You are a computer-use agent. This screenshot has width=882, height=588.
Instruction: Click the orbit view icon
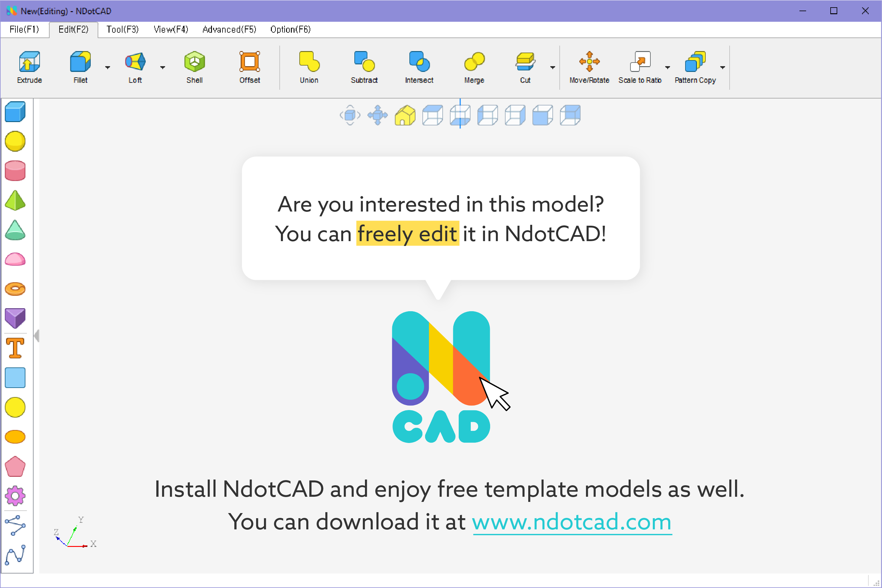(x=350, y=115)
